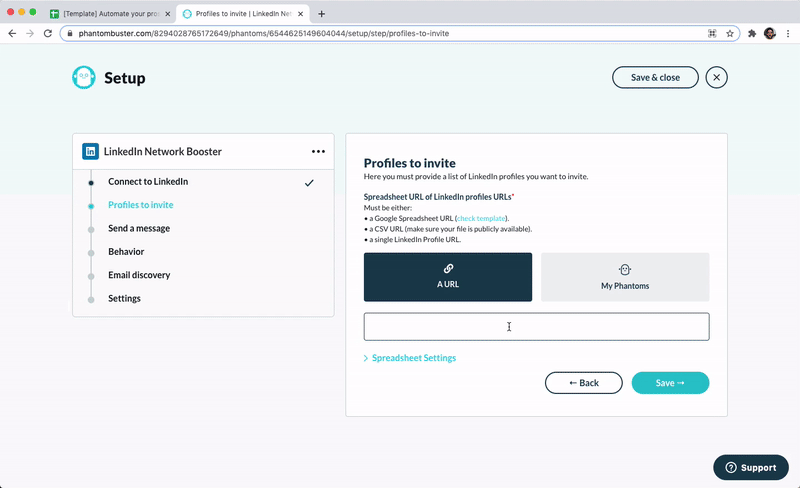Go to Send a message step
The width and height of the screenshot is (800, 488).
pyautogui.click(x=139, y=228)
